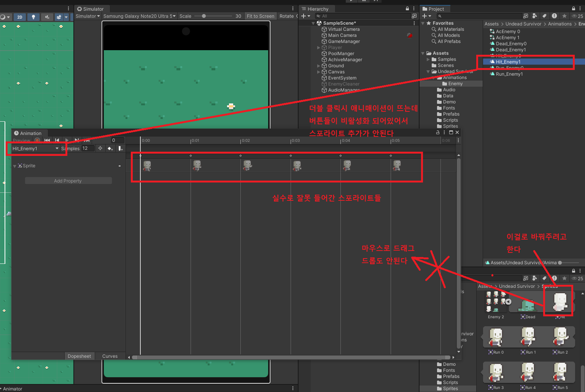Toggle scene lighting bulb icon

coord(33,17)
